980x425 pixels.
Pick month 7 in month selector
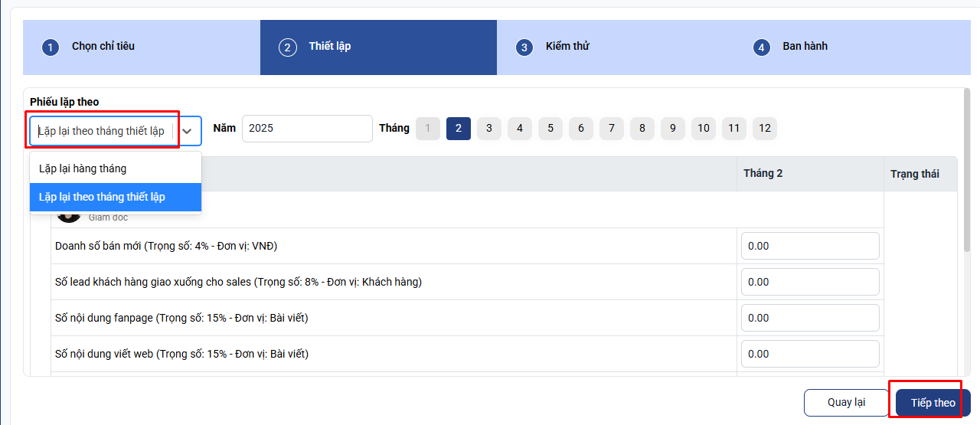pos(611,128)
